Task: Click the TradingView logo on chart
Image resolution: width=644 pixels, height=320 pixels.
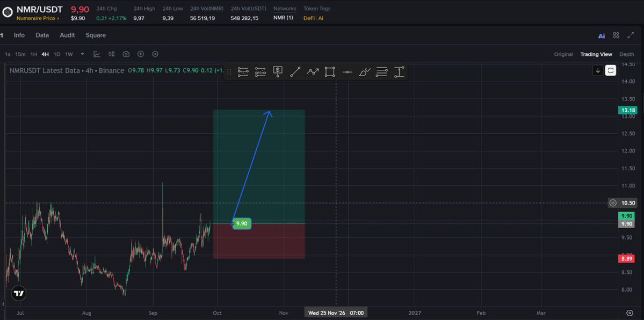Action: point(18,293)
